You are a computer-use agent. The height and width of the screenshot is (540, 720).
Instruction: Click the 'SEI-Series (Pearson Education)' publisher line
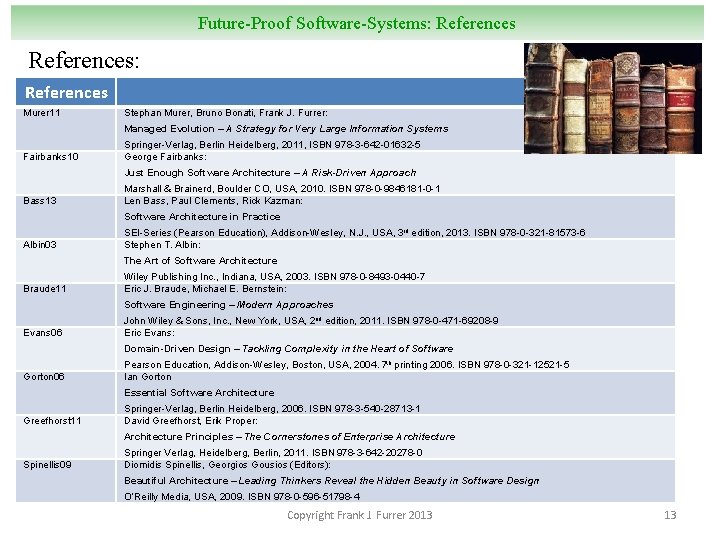point(354,233)
